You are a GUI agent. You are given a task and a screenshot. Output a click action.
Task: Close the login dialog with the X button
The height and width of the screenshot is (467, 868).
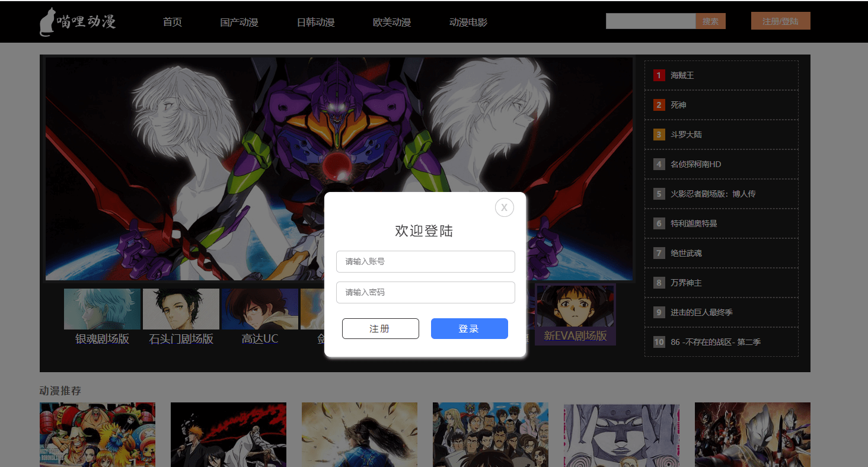click(505, 207)
